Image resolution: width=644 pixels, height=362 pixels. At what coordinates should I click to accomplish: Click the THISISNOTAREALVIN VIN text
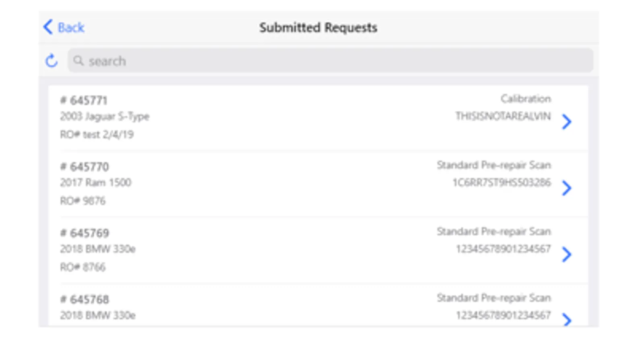[x=503, y=116]
